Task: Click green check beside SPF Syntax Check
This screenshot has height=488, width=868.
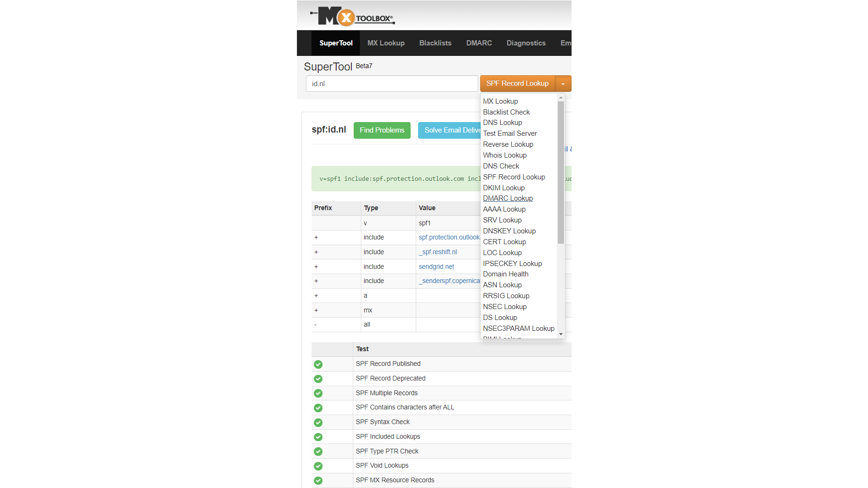Action: [x=318, y=422]
